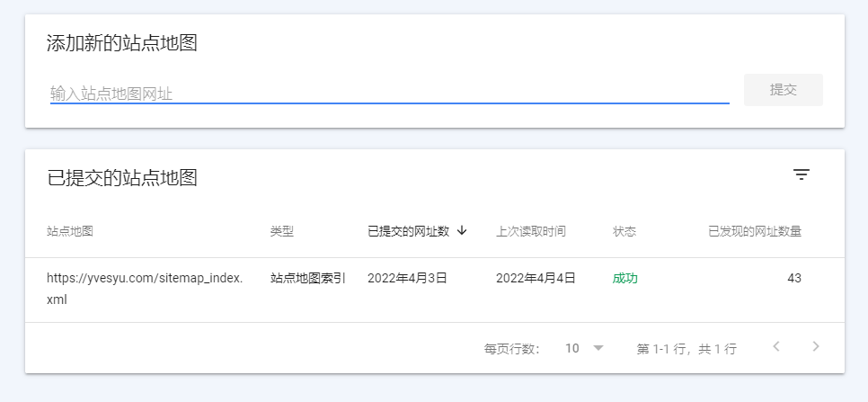Click the sort arrow beside 已提交的网址数
Screen dimensions: 868x402
[462, 231]
